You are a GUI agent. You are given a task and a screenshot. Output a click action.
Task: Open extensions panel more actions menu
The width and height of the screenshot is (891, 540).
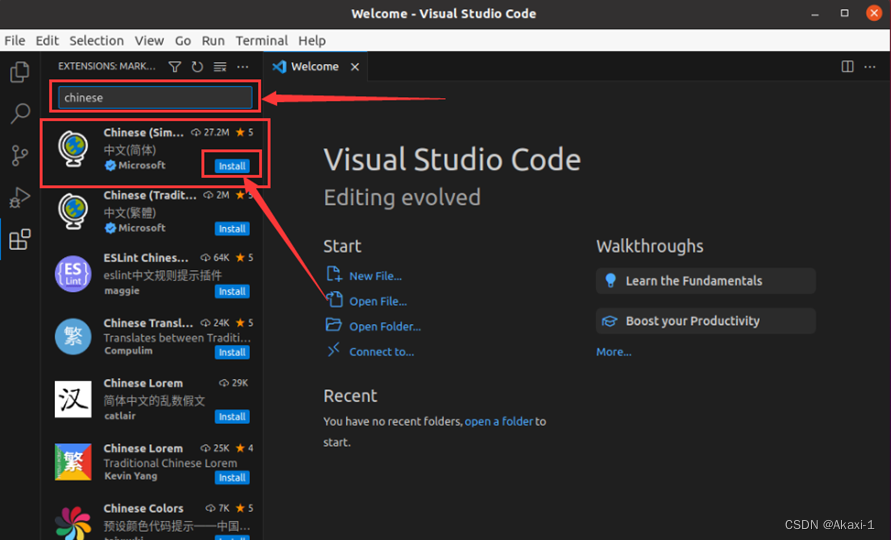(243, 67)
